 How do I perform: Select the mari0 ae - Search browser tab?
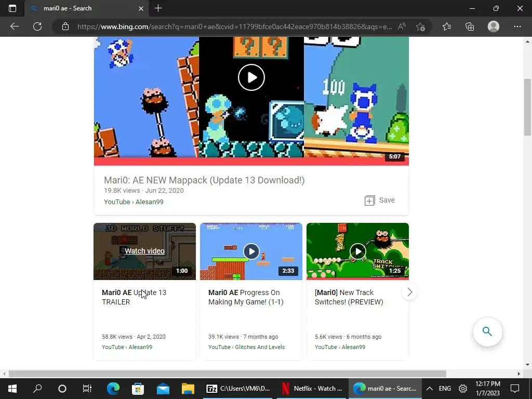(x=87, y=8)
